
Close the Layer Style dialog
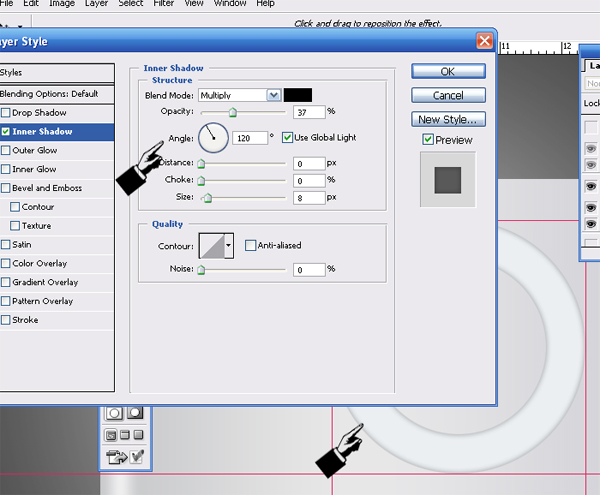click(484, 41)
